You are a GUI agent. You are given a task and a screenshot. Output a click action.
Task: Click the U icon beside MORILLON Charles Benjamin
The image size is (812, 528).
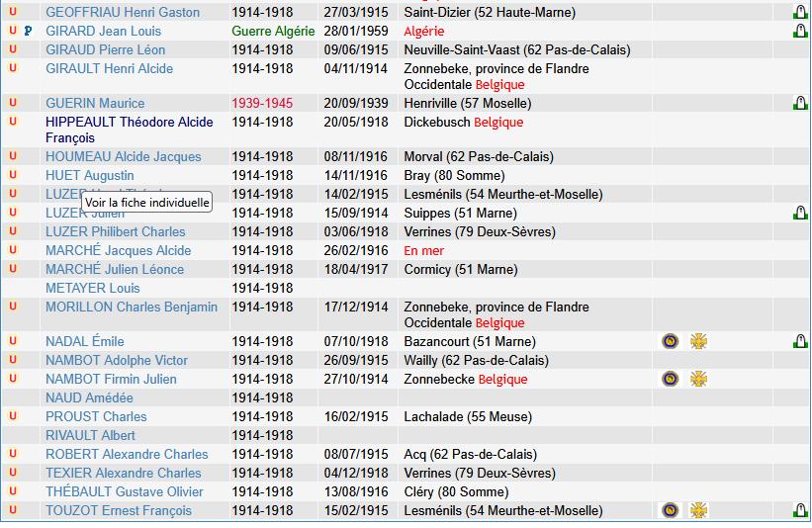coord(13,307)
